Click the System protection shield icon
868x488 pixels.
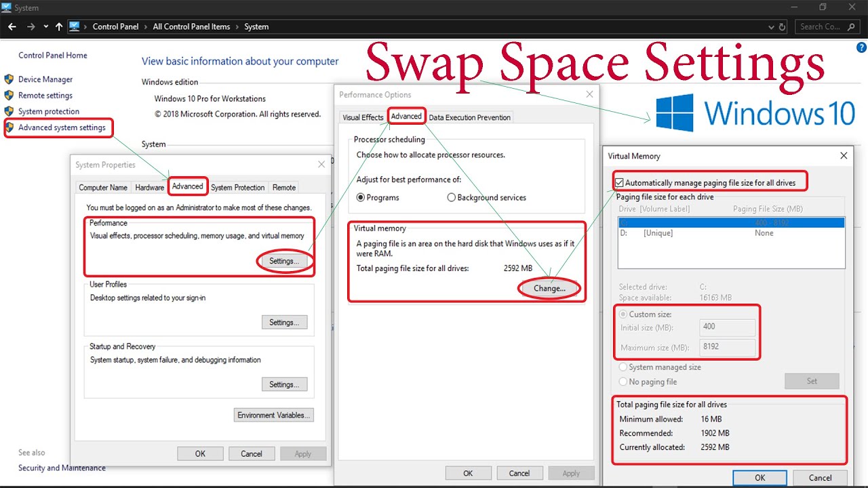coord(9,111)
